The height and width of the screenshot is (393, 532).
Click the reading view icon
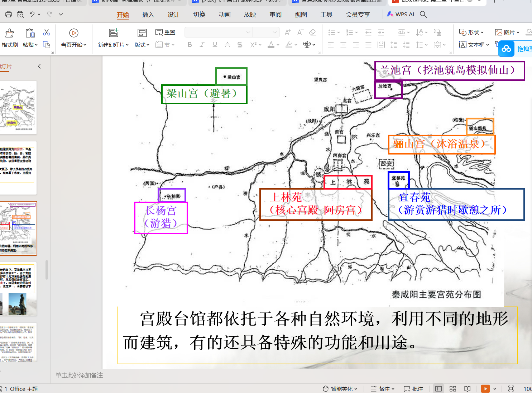coord(467,389)
